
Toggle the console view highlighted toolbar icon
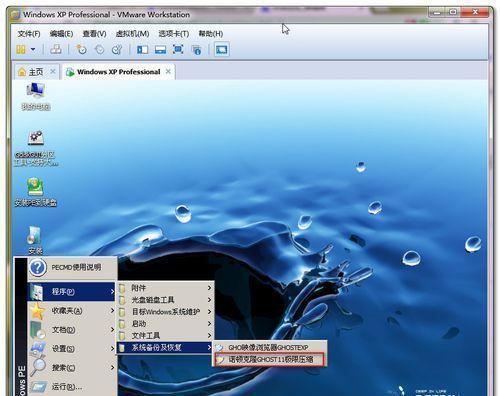(222, 50)
